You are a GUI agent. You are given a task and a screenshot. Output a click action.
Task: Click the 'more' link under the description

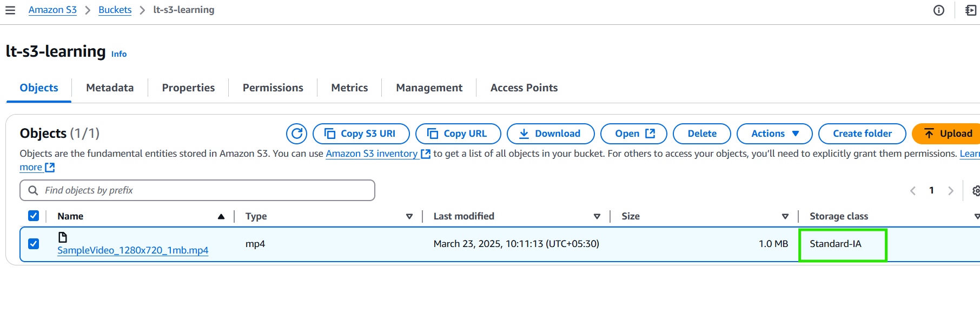click(x=37, y=167)
